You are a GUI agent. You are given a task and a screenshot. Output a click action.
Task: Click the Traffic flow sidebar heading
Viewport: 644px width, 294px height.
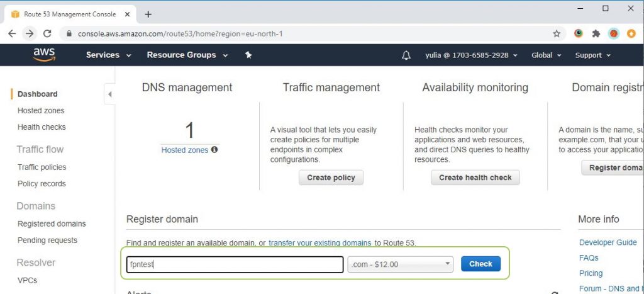tap(40, 149)
